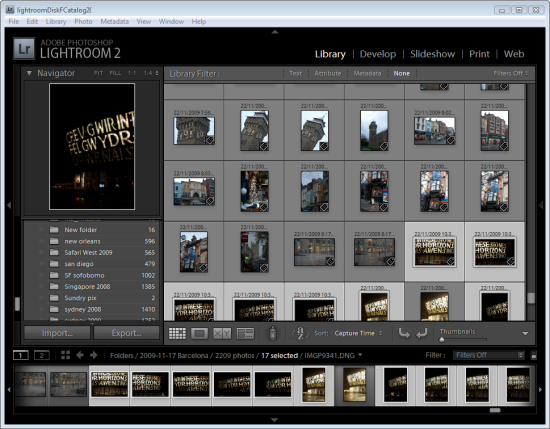Viewport: 550px width, 429px height.
Task: Open the Navigator 1:4 zoom dropdown
Action: pos(151,73)
